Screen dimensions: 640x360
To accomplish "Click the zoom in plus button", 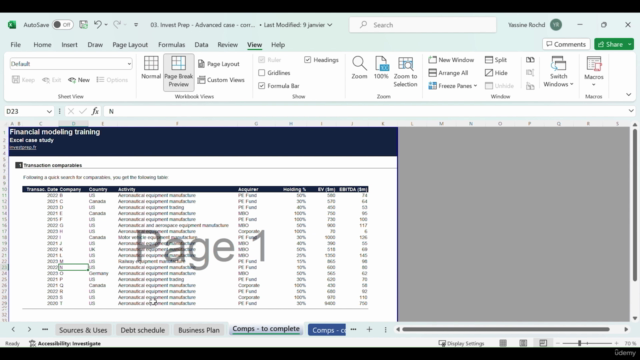I will [616, 343].
